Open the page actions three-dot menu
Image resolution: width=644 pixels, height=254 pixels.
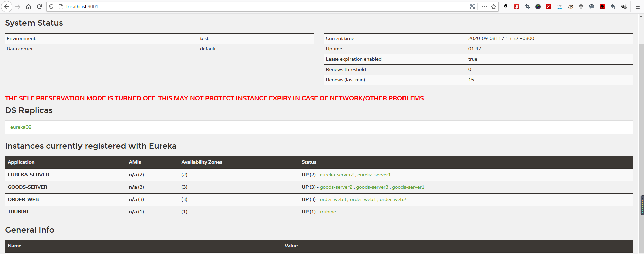pos(484,7)
